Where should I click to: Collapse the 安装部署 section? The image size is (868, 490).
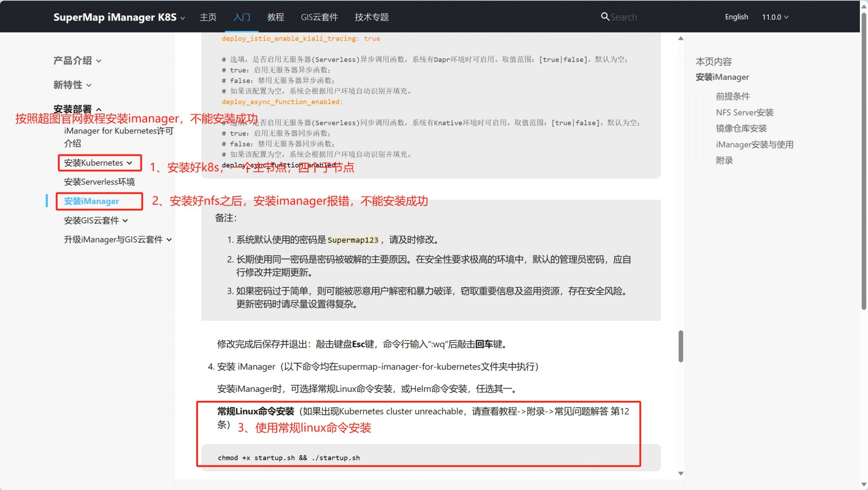click(x=77, y=109)
